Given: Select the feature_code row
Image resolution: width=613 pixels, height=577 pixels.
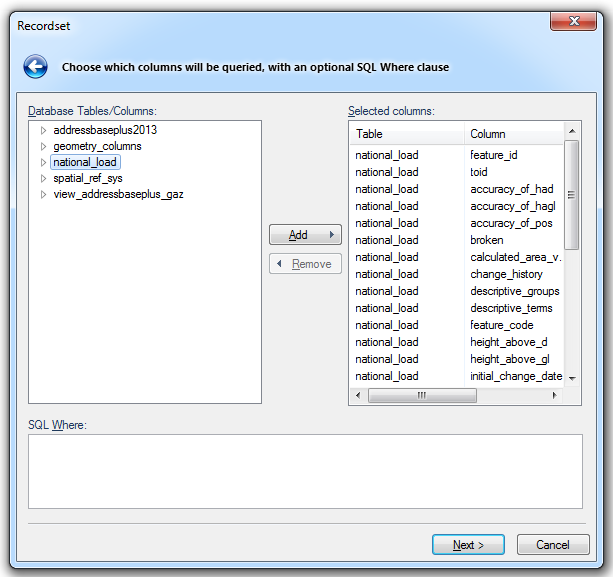Looking at the screenshot, I should point(457,325).
